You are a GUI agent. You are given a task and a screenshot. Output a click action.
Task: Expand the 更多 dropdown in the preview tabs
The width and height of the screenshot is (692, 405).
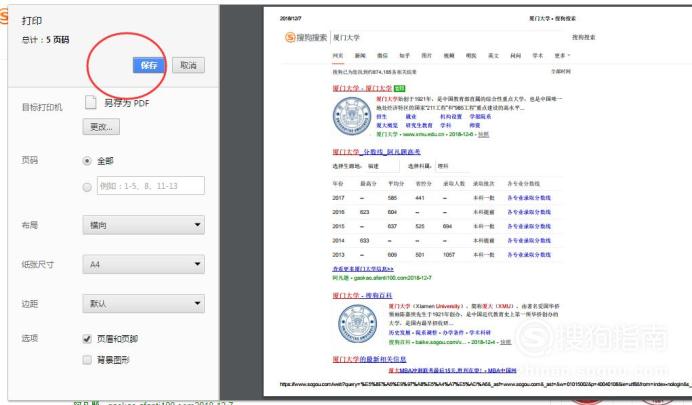point(562,56)
